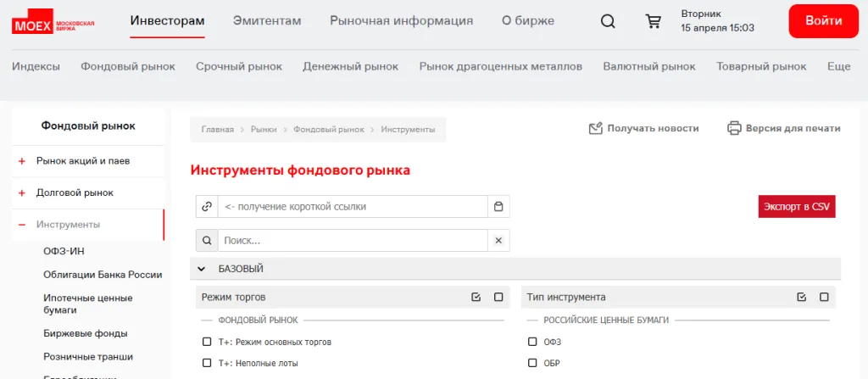Check Т+: Режим основных торгов

[207, 343]
